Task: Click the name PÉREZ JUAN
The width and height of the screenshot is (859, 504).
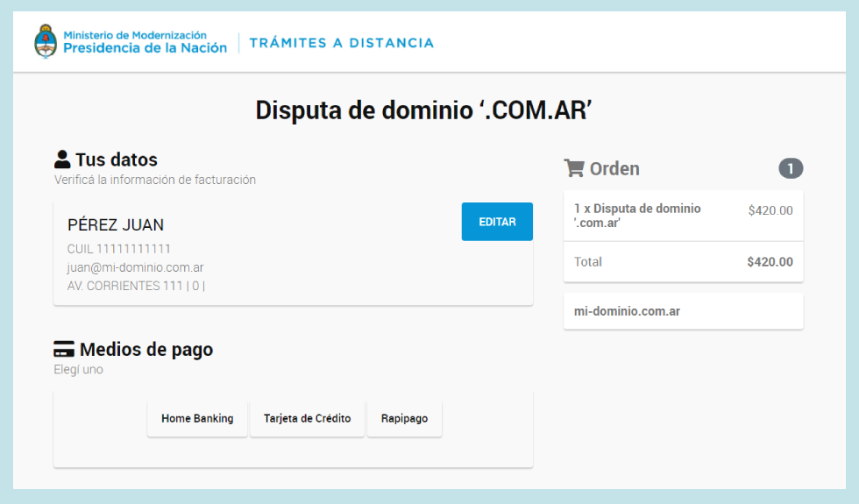Action: click(116, 225)
